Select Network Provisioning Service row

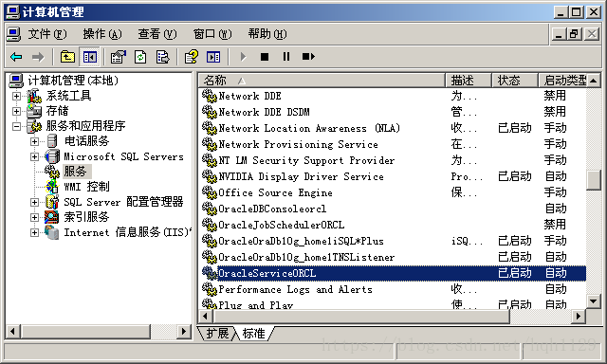[393, 144]
